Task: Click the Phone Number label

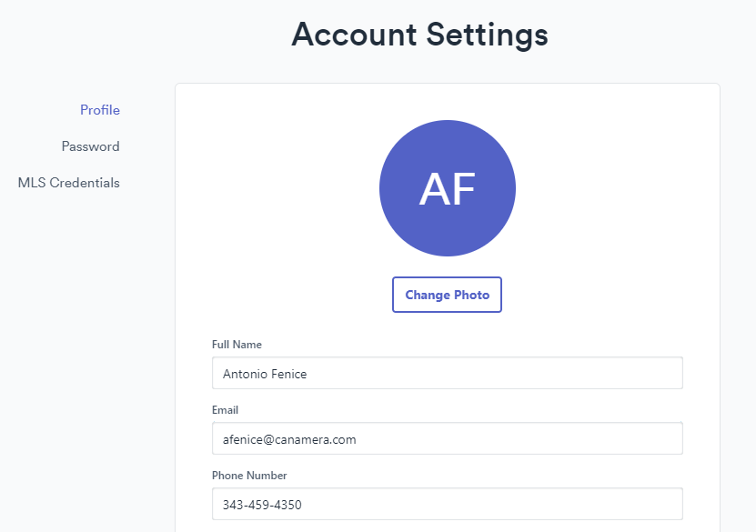Action: [249, 476]
